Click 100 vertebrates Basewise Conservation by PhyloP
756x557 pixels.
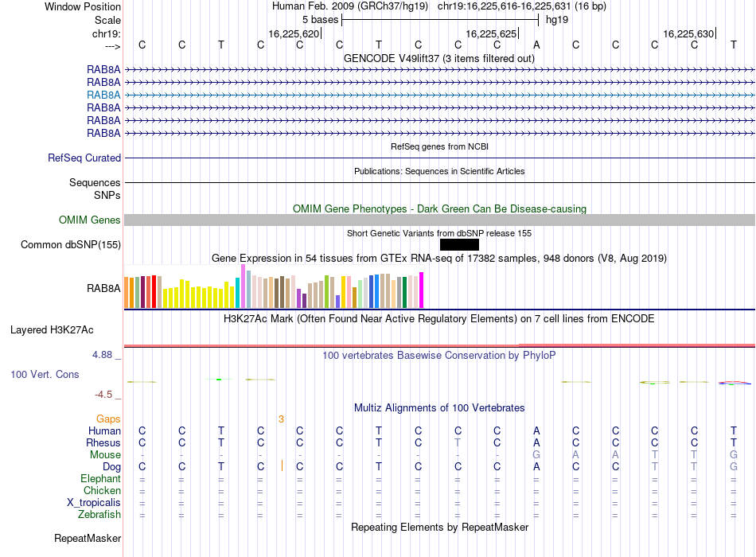[x=439, y=356]
